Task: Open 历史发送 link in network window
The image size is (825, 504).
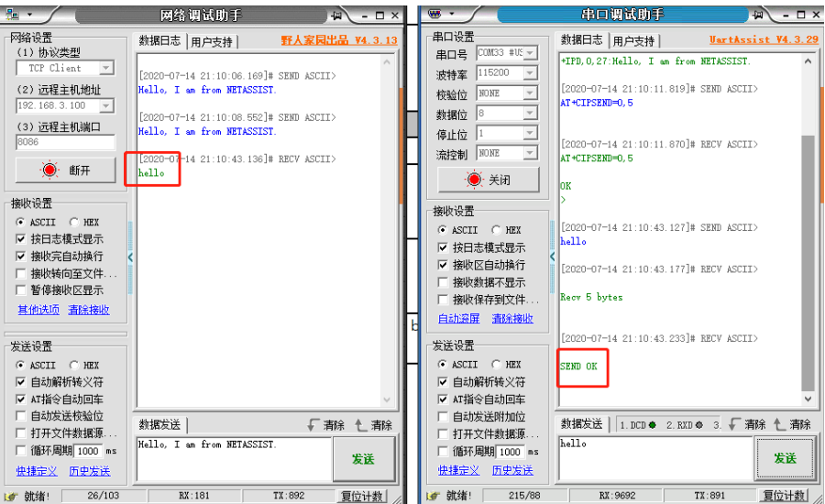Action: coord(90,471)
